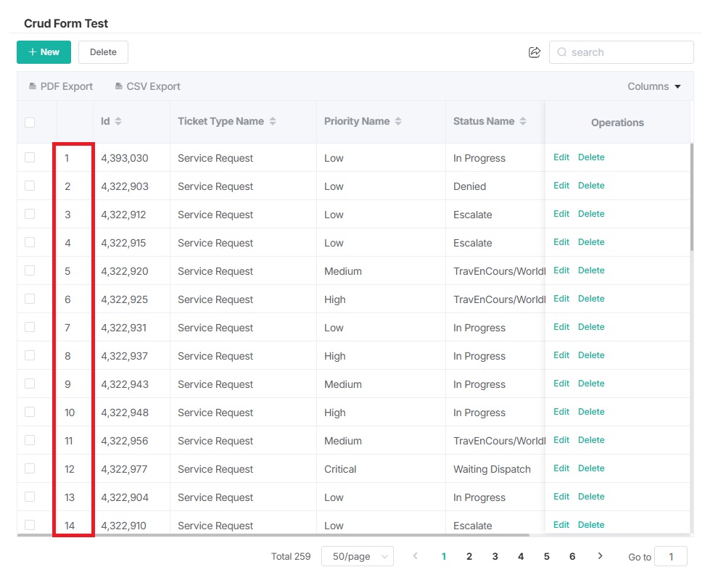Screen dimensions: 713x588
Task: Click the share/export icon beside search
Action: 535,52
